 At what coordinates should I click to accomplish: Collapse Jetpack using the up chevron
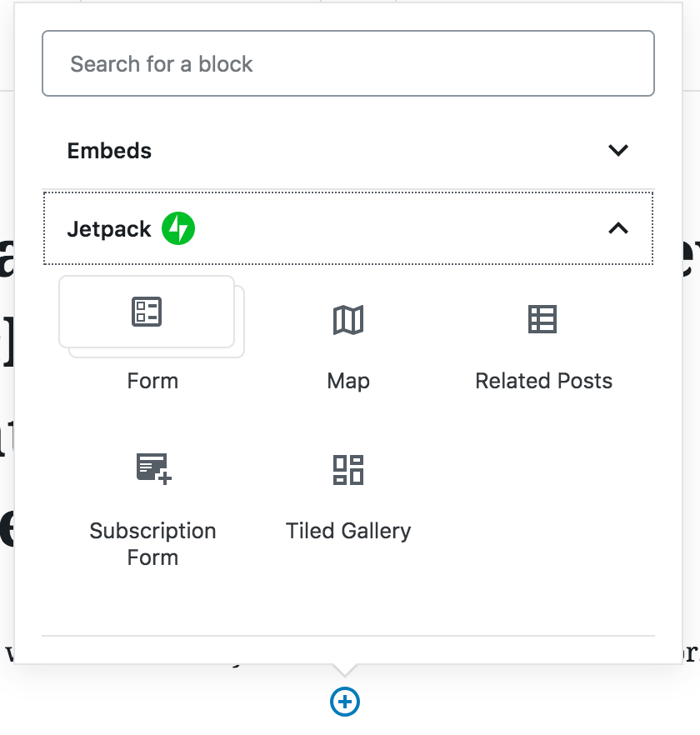618,228
